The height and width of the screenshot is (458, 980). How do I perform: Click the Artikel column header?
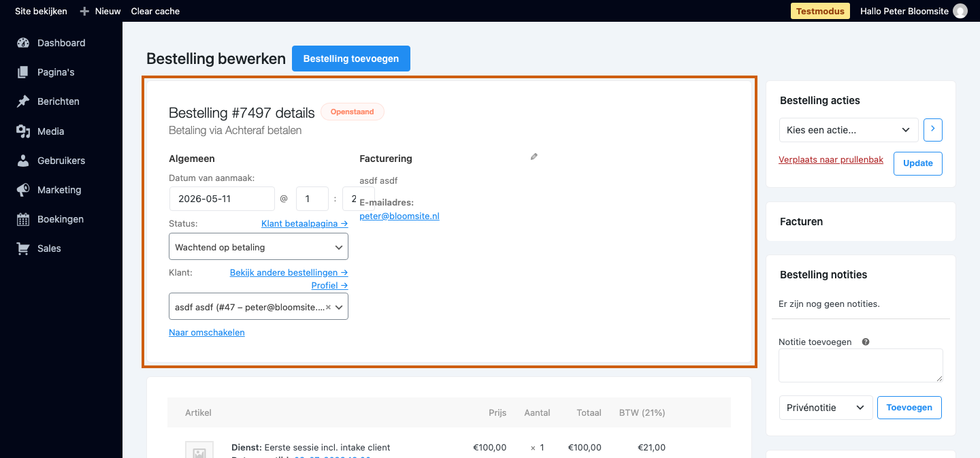click(198, 412)
